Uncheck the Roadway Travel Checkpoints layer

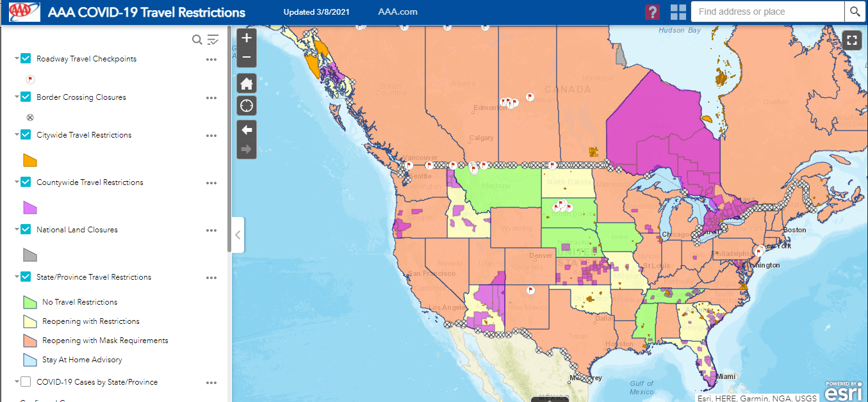point(25,58)
